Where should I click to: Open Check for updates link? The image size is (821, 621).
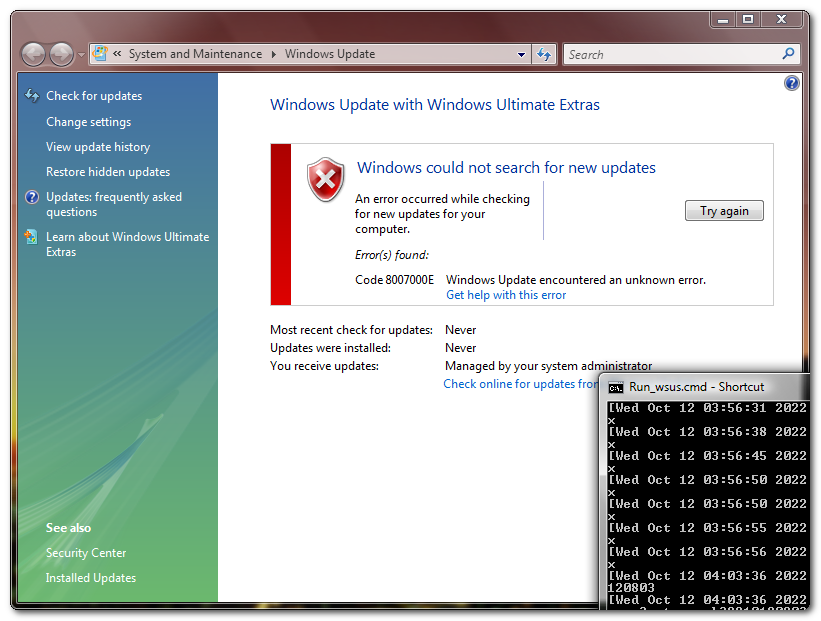coord(94,96)
